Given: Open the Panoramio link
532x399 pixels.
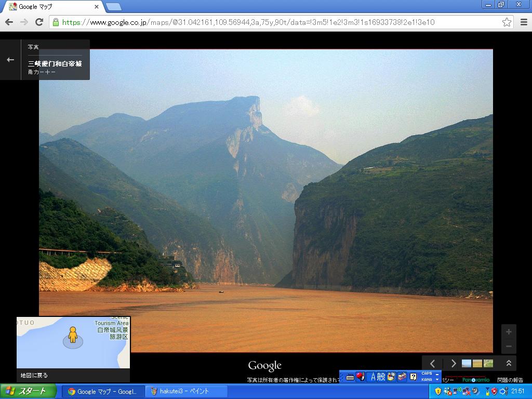Looking at the screenshot, I should [476, 380].
